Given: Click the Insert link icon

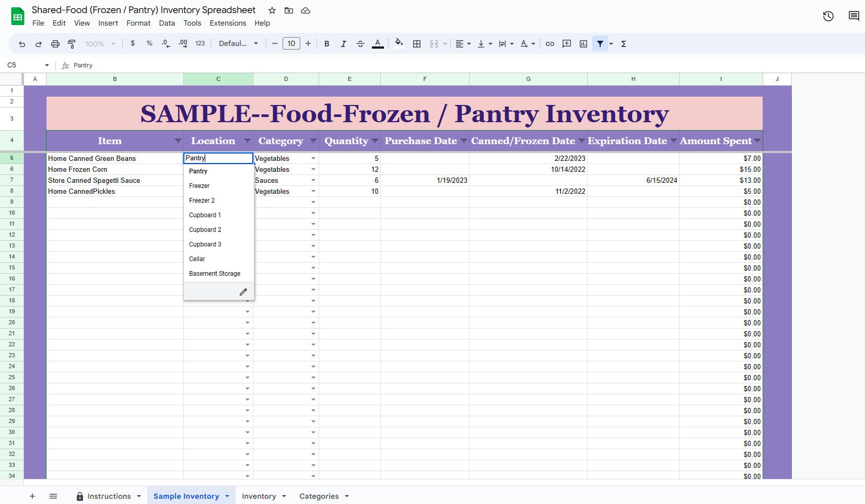Looking at the screenshot, I should [x=550, y=44].
